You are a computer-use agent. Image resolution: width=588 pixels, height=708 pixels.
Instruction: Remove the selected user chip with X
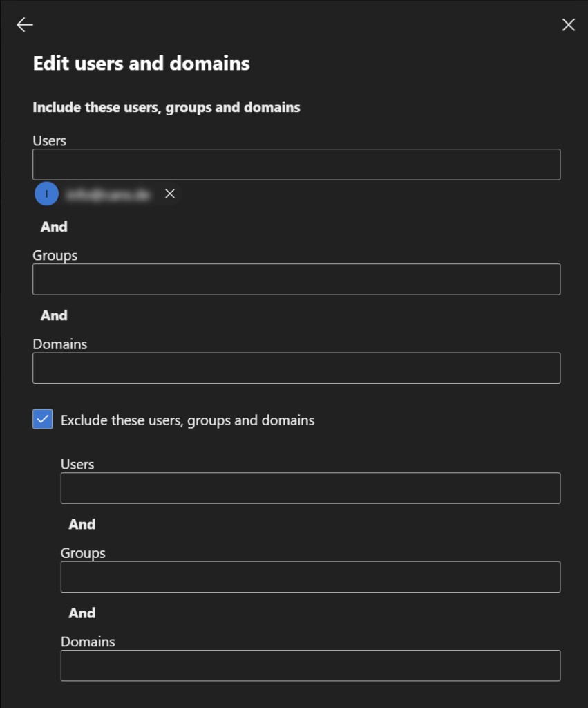click(x=170, y=194)
